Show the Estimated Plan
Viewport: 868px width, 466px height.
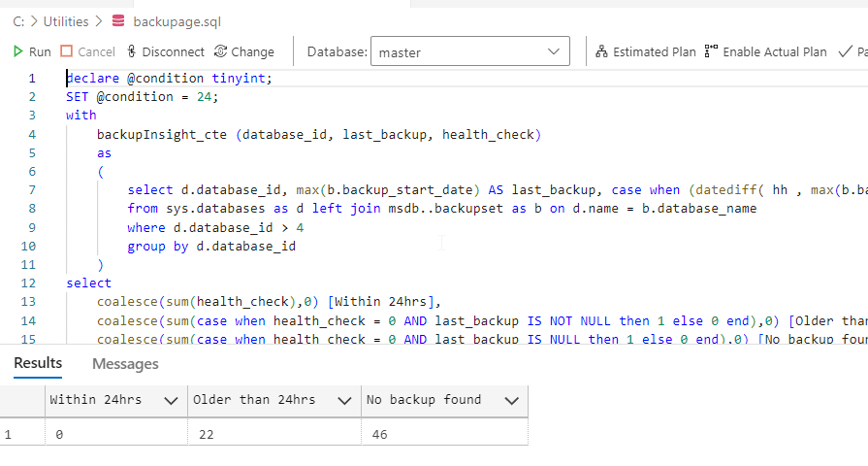pos(645,51)
